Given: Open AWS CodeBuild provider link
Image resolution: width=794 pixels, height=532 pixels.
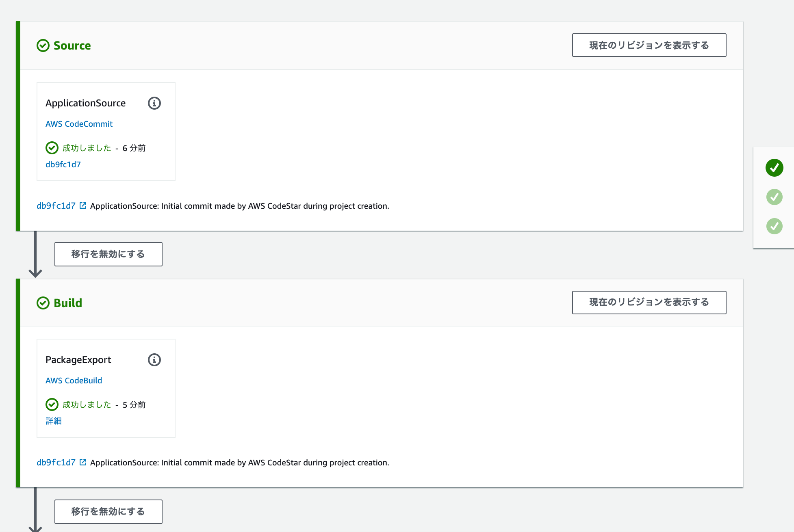Looking at the screenshot, I should pyautogui.click(x=74, y=381).
